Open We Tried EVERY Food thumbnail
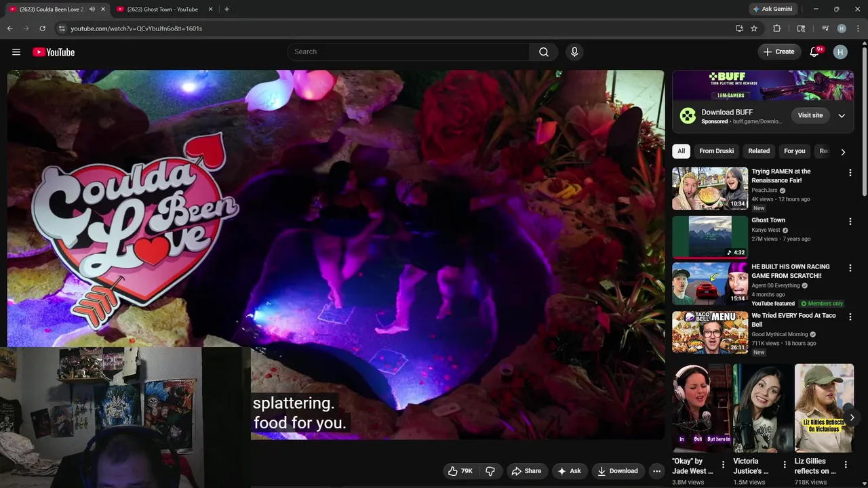 pyautogui.click(x=710, y=333)
